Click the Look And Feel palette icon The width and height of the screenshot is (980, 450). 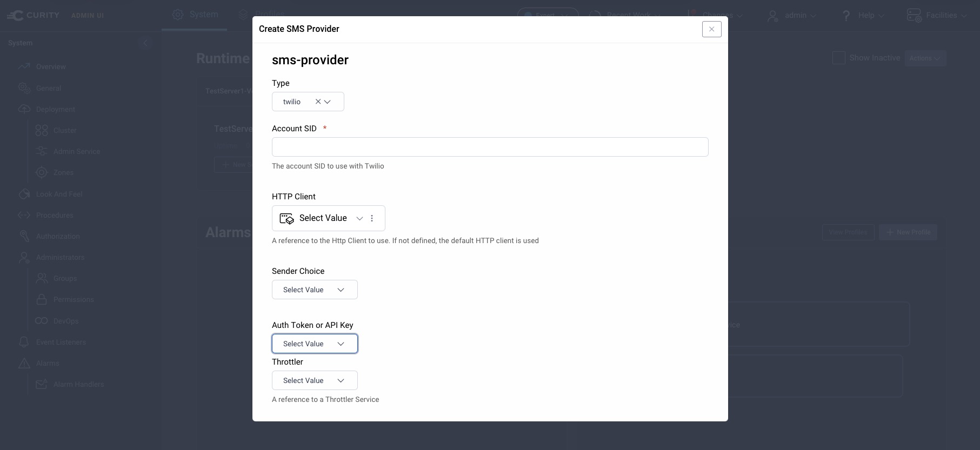[24, 194]
